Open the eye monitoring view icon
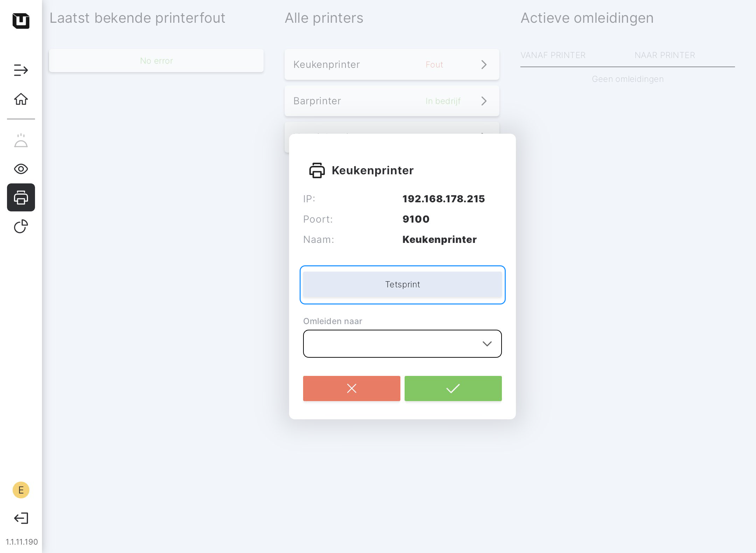Screen dimensions: 756x553 (21, 169)
